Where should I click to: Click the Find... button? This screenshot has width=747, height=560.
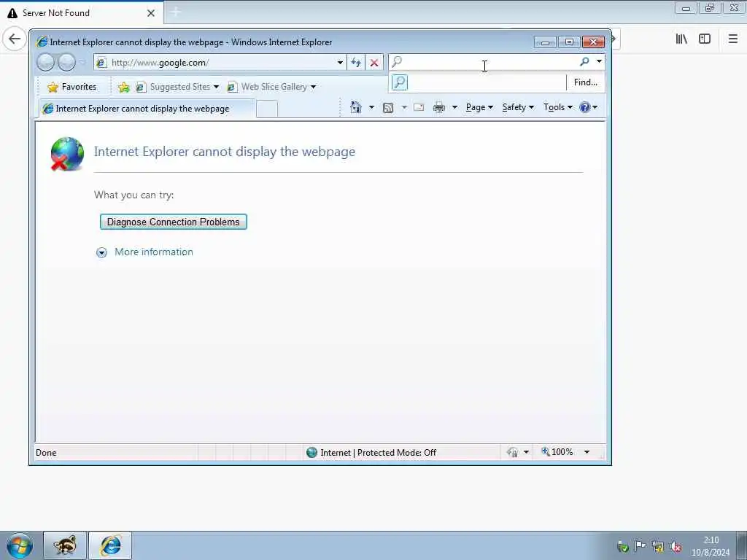coord(586,82)
